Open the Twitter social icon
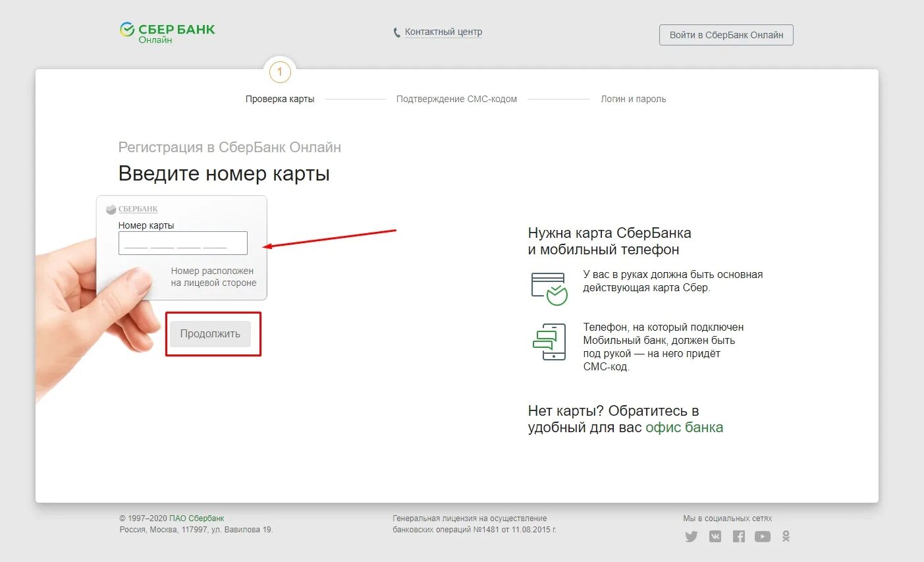Screen dimensions: 924x562 click(691, 536)
